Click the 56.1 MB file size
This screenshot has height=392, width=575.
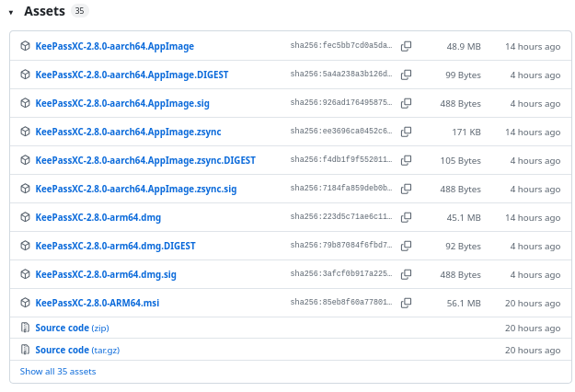(464, 304)
